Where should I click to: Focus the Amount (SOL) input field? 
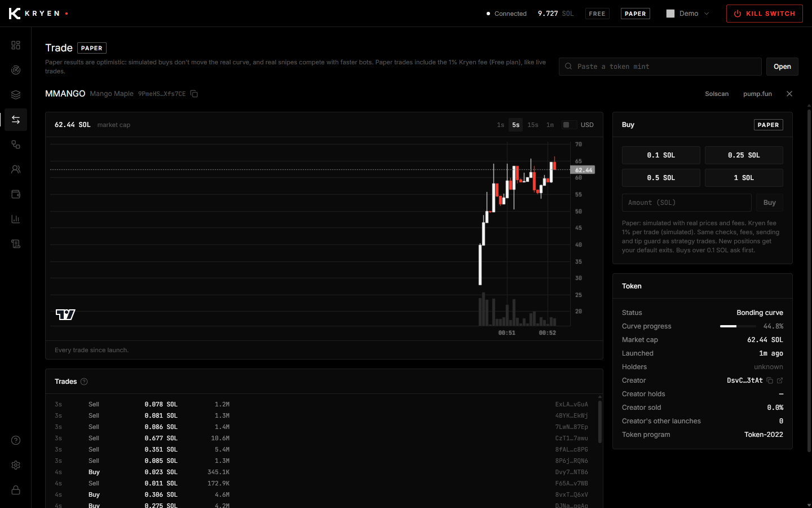pos(687,203)
